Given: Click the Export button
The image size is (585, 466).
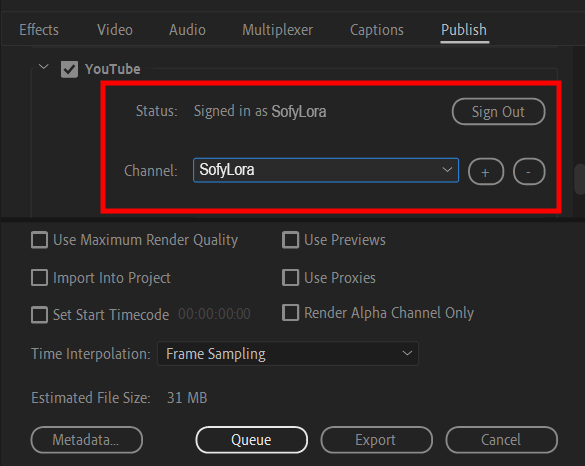Looking at the screenshot, I should [376, 440].
